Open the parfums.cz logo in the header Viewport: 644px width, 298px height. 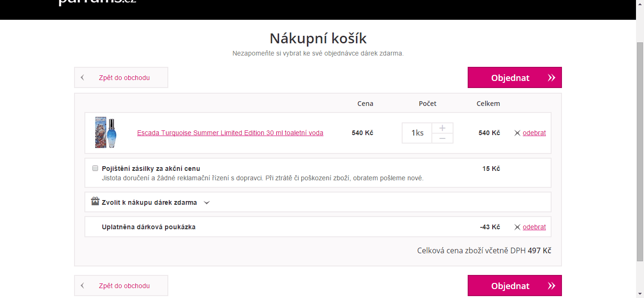[97, 2]
